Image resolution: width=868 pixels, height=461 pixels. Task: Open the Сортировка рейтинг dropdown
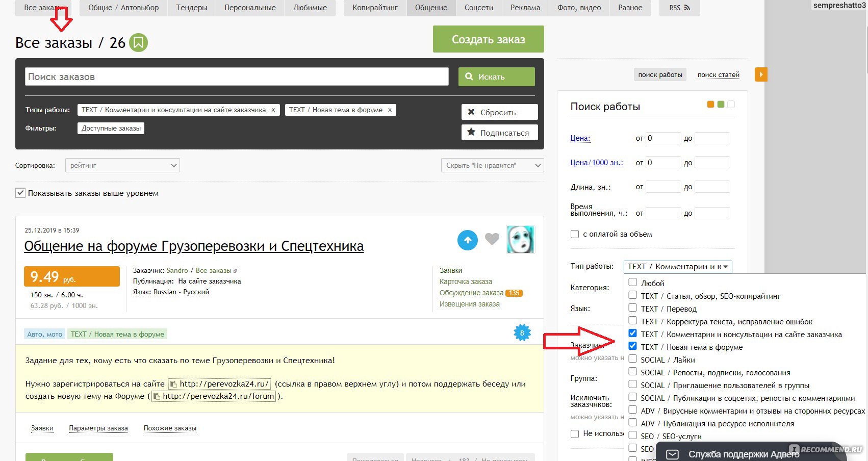tap(122, 165)
